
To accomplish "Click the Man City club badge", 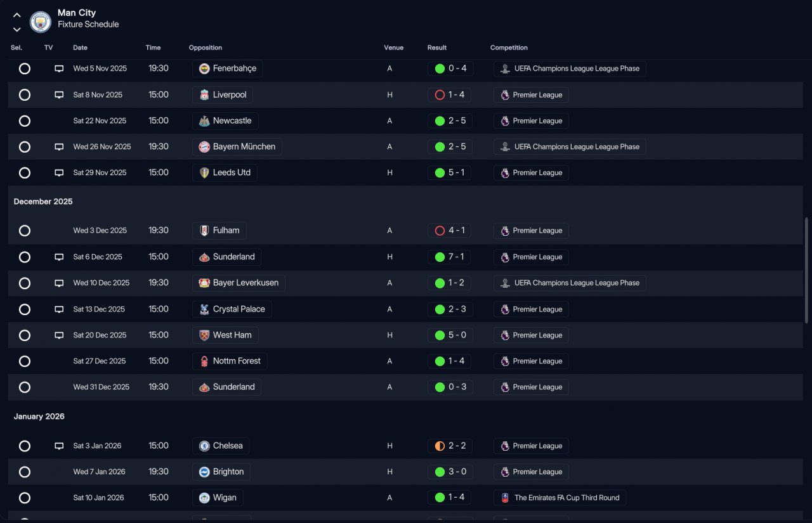I will (41, 22).
